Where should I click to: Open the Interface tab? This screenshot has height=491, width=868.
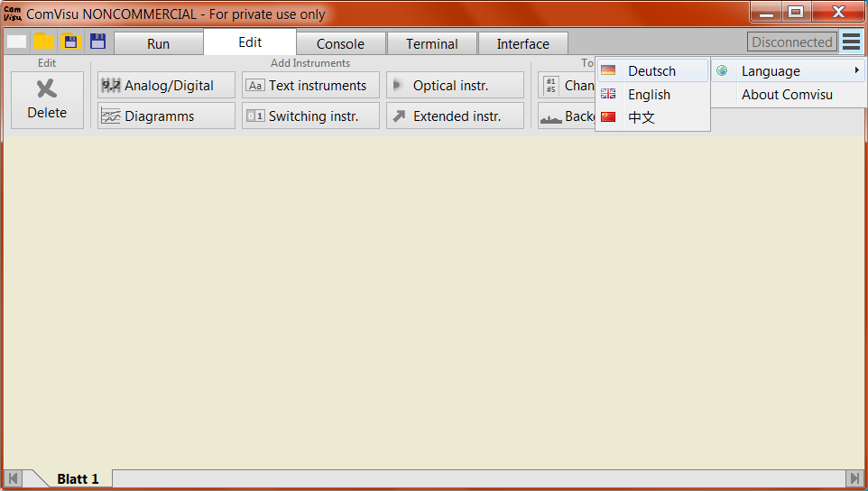coord(523,43)
